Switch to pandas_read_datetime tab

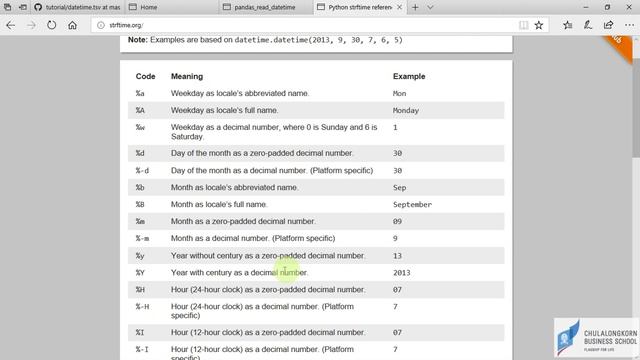pos(266,7)
